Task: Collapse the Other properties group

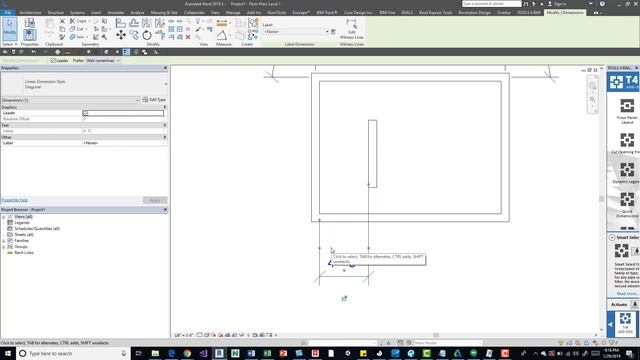Action: 165,137
